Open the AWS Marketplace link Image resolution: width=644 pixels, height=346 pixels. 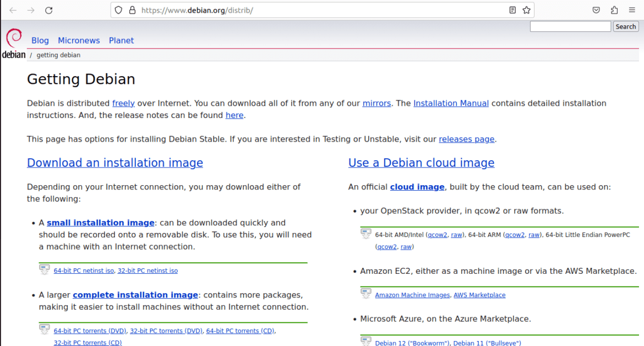479,295
